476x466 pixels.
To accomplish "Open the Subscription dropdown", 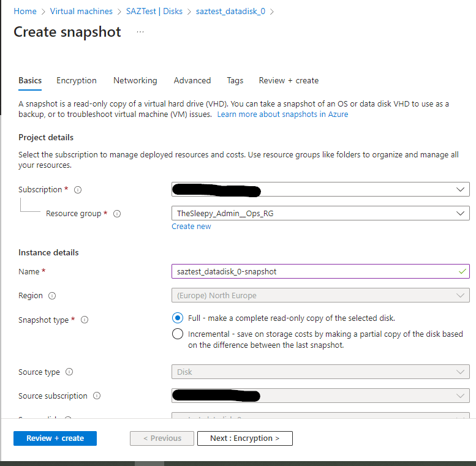I will pyautogui.click(x=320, y=190).
